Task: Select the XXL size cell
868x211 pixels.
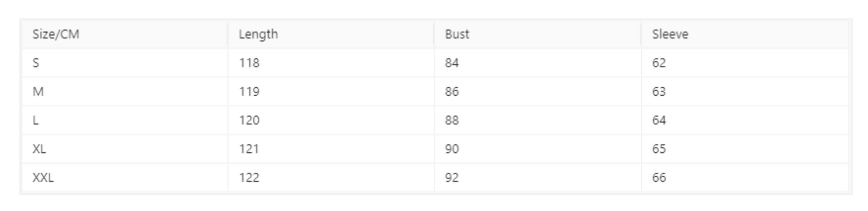Action: pos(43,178)
